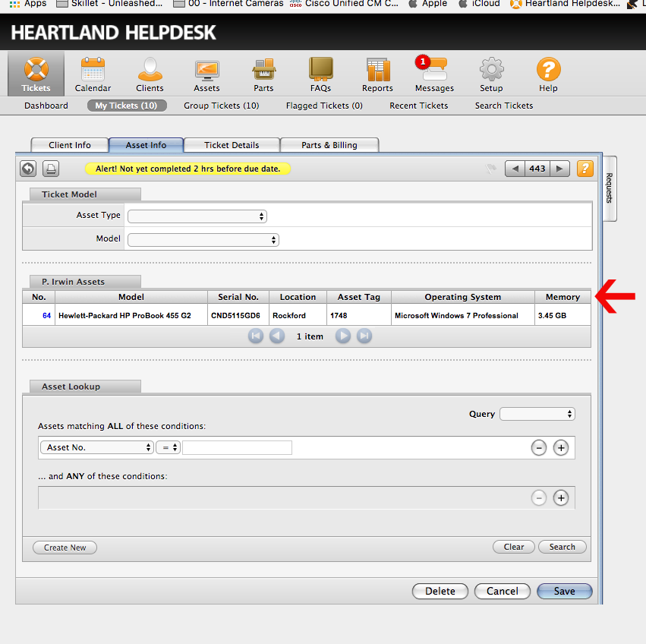This screenshot has width=646, height=644.
Task: Click the print ticket icon
Action: [51, 169]
